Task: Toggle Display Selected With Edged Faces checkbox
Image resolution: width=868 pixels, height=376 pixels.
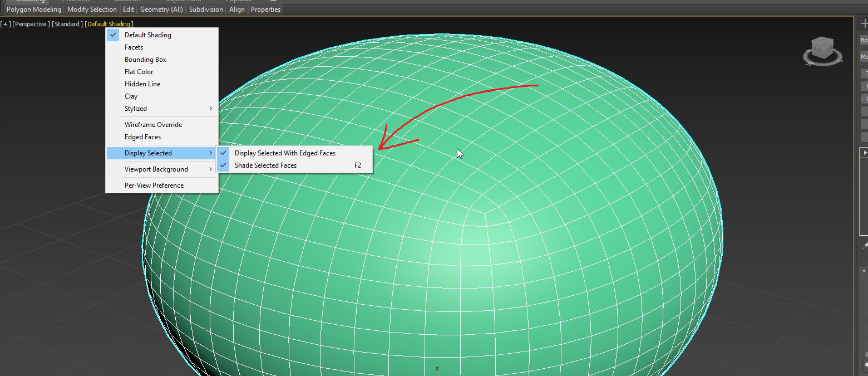Action: pyautogui.click(x=285, y=153)
